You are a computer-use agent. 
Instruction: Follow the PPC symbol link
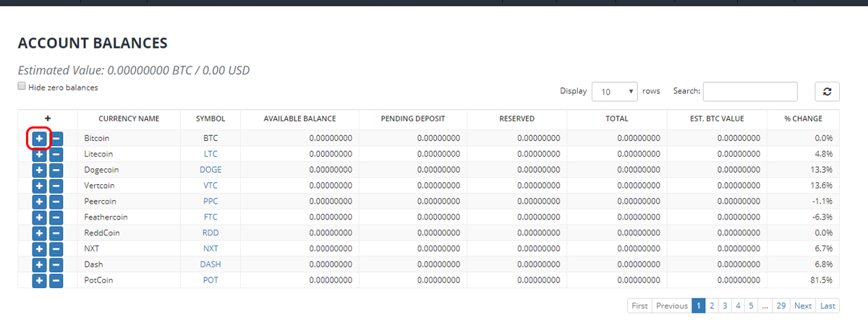210,202
